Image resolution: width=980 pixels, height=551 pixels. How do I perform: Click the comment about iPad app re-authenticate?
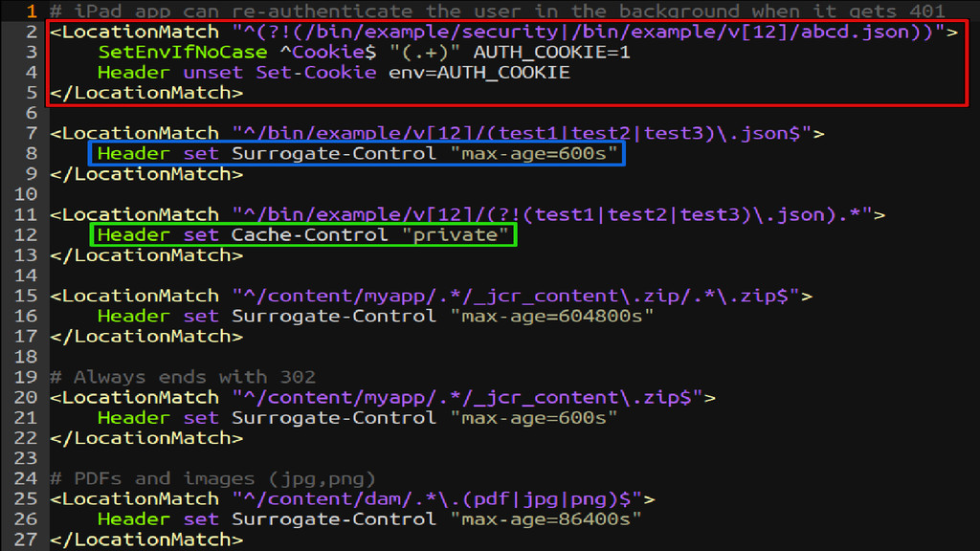coord(498,11)
